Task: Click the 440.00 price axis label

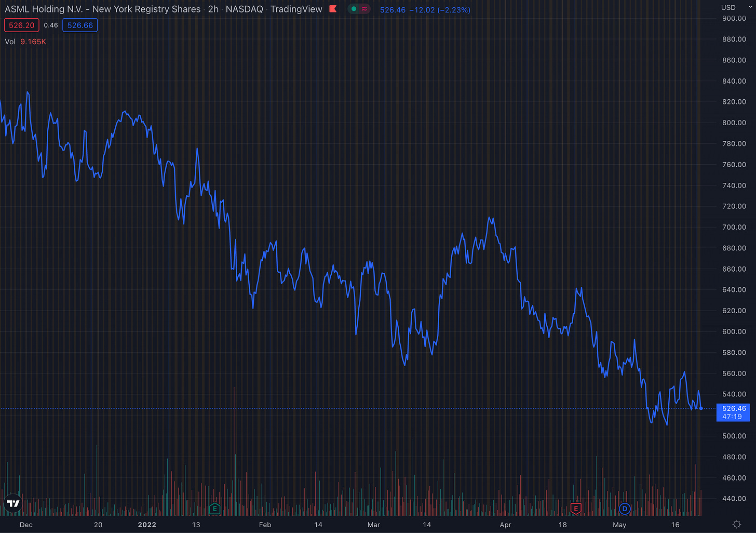Action: tap(734, 499)
